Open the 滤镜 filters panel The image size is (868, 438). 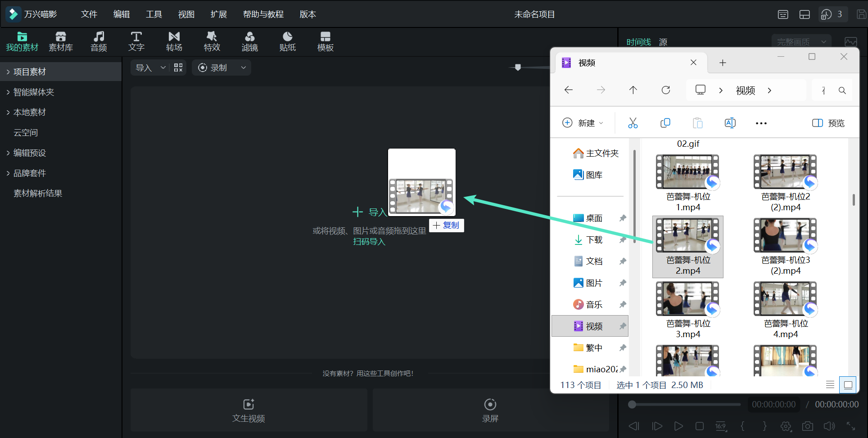pyautogui.click(x=250, y=42)
